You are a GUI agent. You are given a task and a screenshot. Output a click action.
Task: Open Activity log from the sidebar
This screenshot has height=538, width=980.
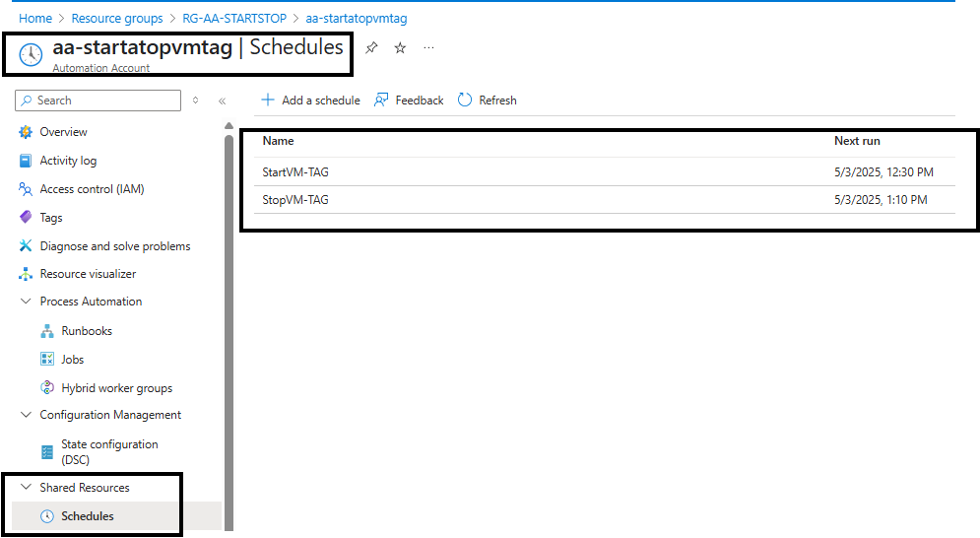(68, 161)
